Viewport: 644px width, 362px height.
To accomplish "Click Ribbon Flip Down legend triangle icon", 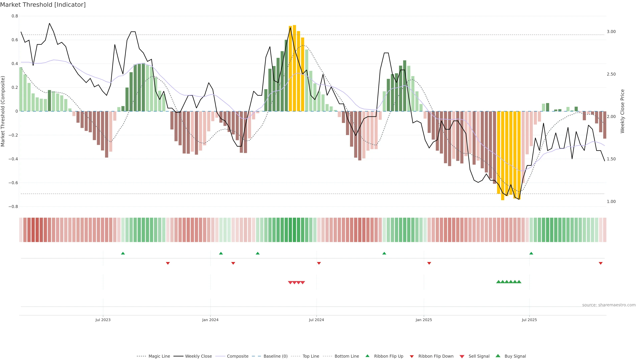I will tap(412, 356).
